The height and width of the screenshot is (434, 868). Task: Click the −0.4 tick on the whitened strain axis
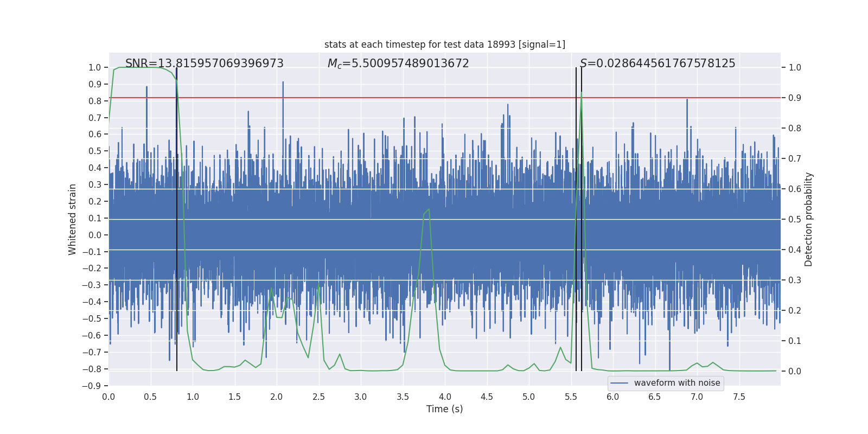[92, 302]
